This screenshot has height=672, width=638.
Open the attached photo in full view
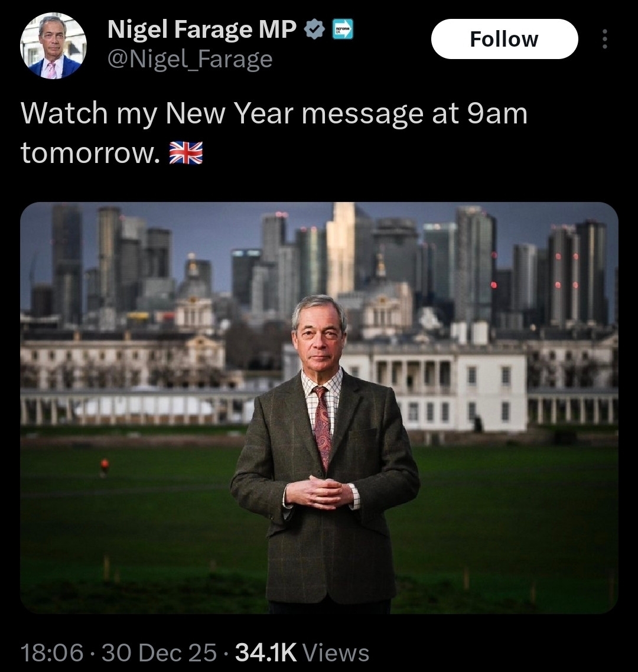(x=319, y=407)
